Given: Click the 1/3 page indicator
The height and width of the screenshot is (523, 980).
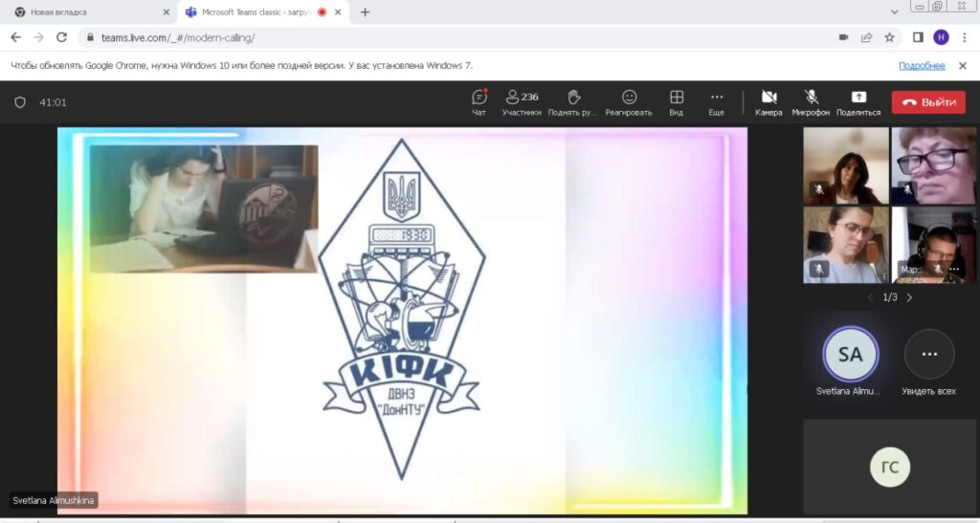Looking at the screenshot, I should click(x=889, y=297).
